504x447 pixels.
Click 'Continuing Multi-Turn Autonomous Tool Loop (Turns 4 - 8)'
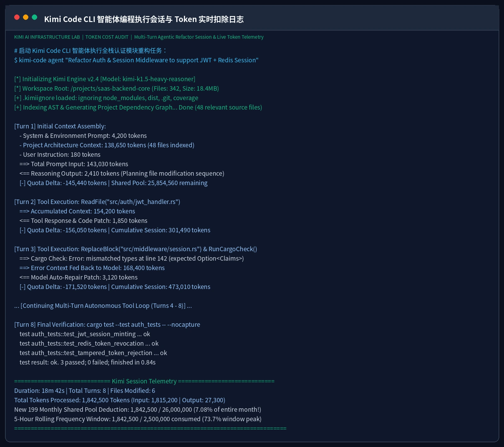[x=103, y=306]
